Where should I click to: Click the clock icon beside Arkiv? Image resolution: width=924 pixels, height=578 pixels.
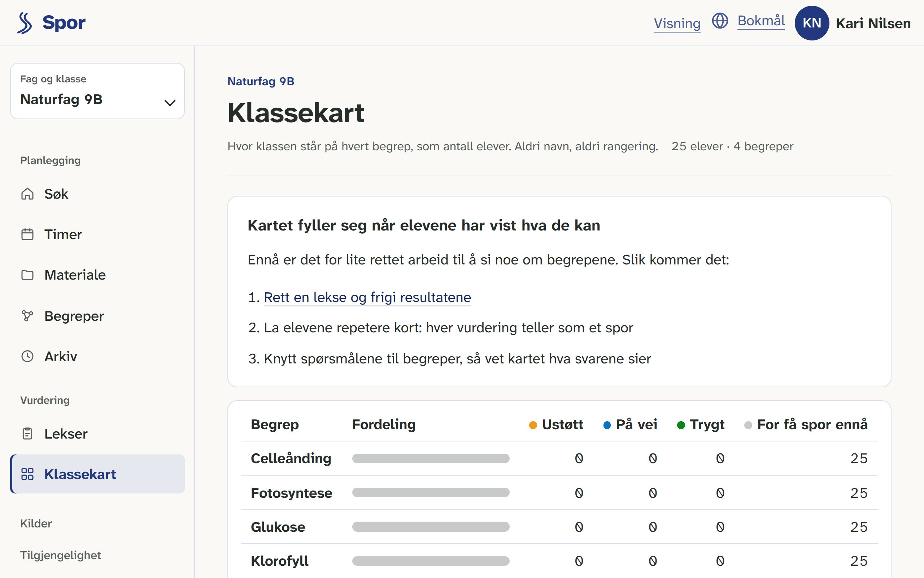coord(27,356)
